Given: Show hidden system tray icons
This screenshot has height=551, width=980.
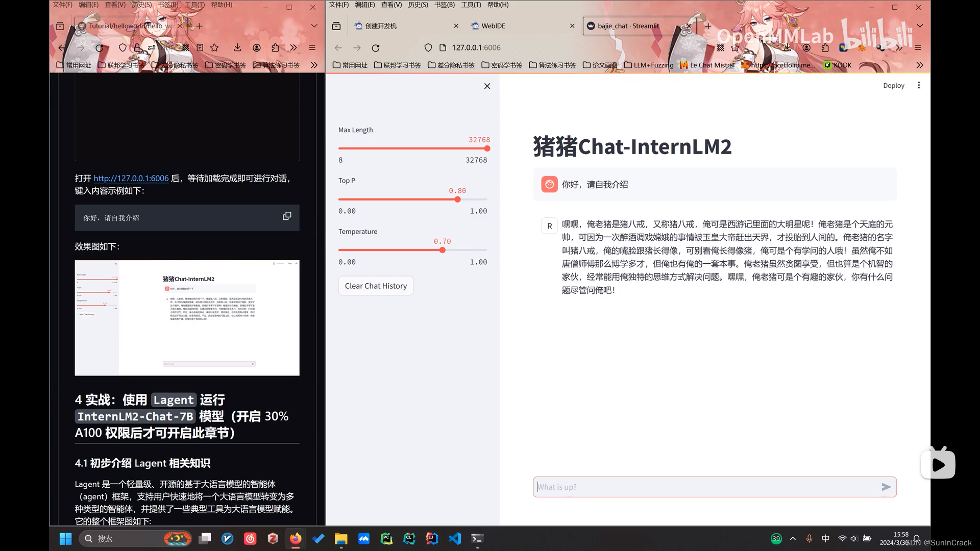Looking at the screenshot, I should (793, 539).
